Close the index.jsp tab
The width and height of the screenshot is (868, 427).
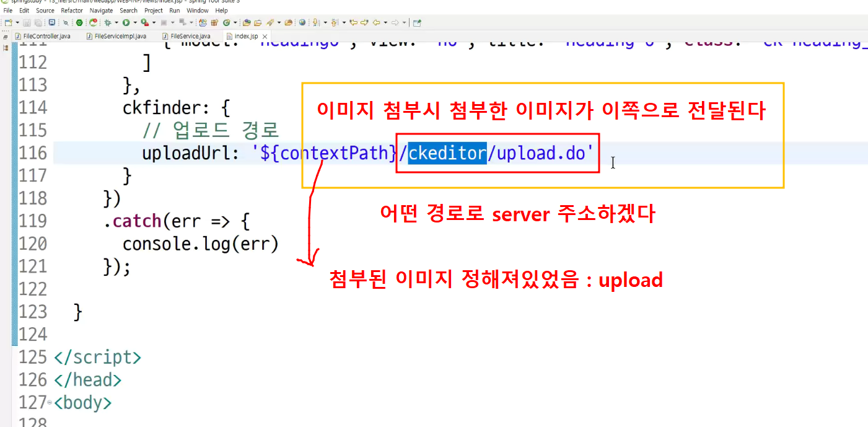pyautogui.click(x=265, y=37)
